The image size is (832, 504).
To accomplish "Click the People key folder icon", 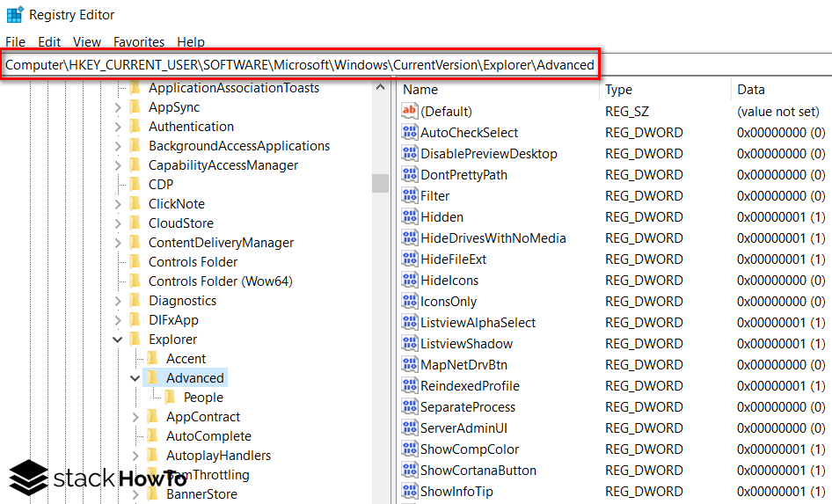I will [170, 397].
